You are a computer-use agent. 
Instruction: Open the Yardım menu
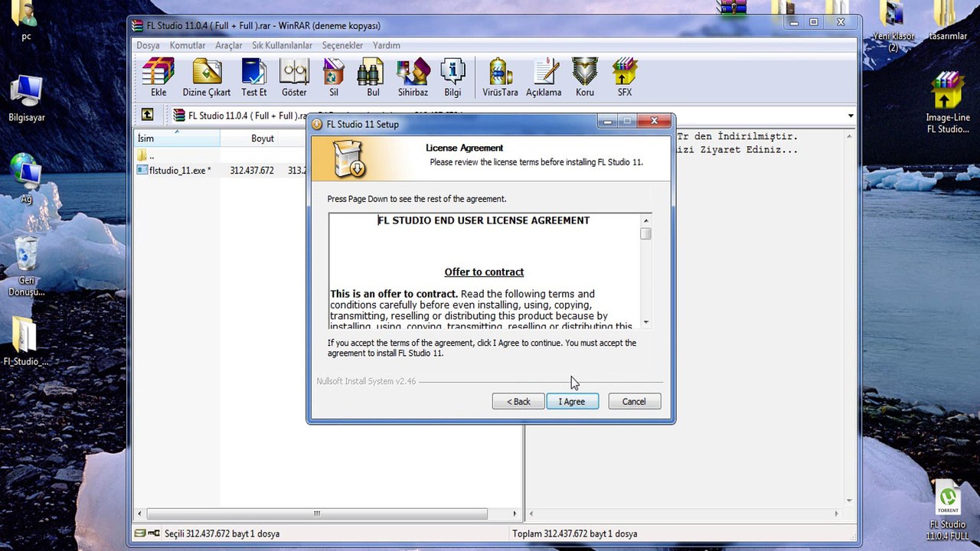point(387,45)
